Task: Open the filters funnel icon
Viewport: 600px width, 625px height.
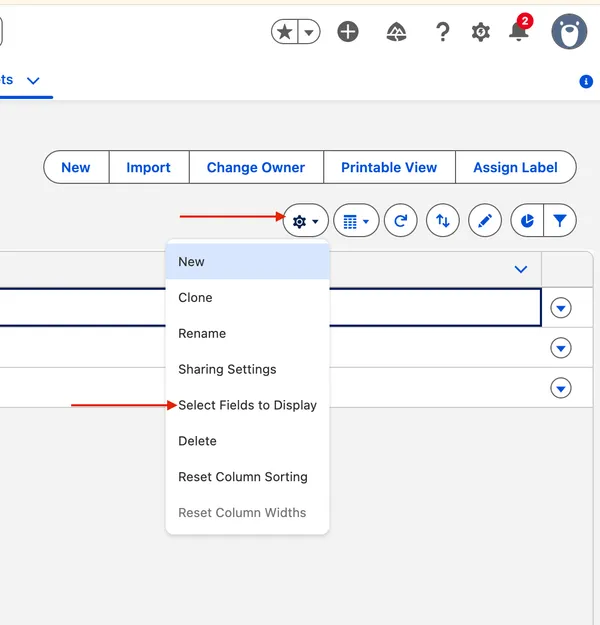Action: click(x=560, y=221)
